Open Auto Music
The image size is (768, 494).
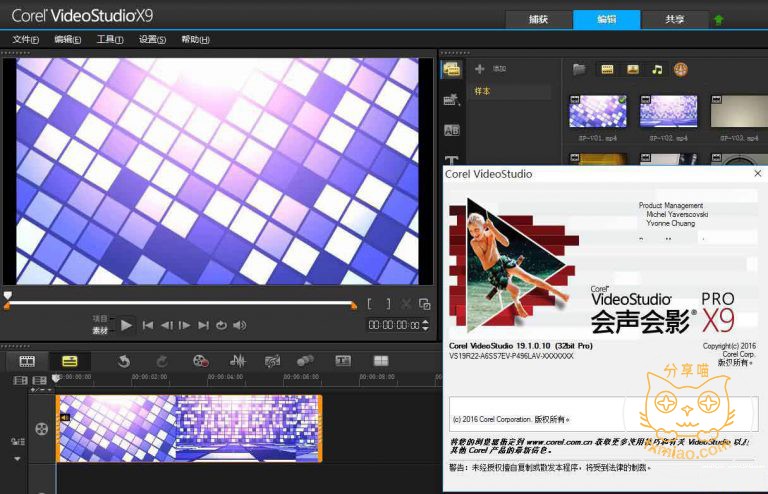(272, 361)
